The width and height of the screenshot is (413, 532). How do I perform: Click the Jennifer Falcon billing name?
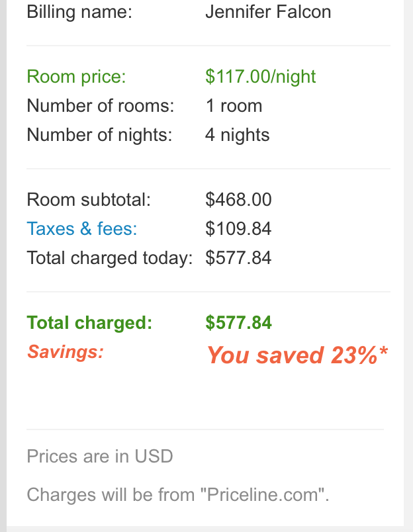[x=268, y=12]
